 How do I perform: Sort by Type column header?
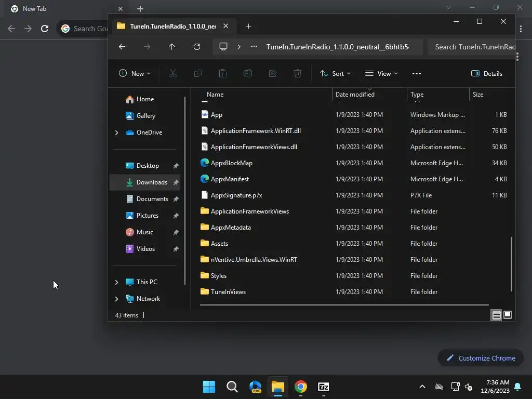tap(417, 95)
